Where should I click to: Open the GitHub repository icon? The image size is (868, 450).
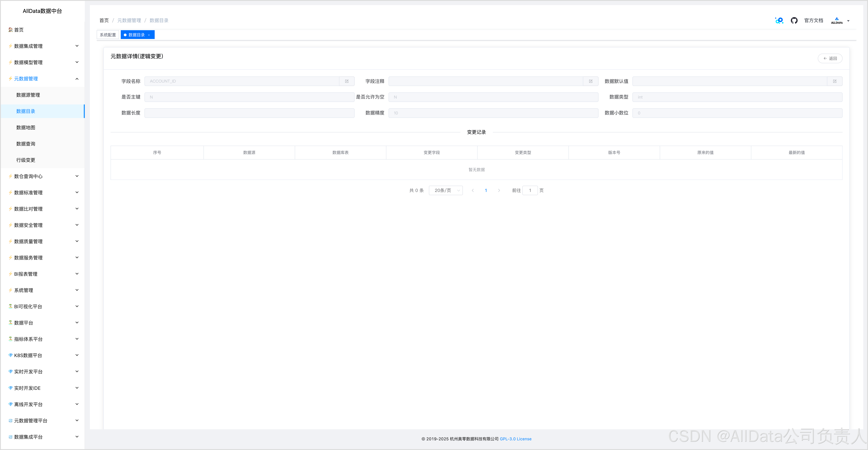pos(794,21)
